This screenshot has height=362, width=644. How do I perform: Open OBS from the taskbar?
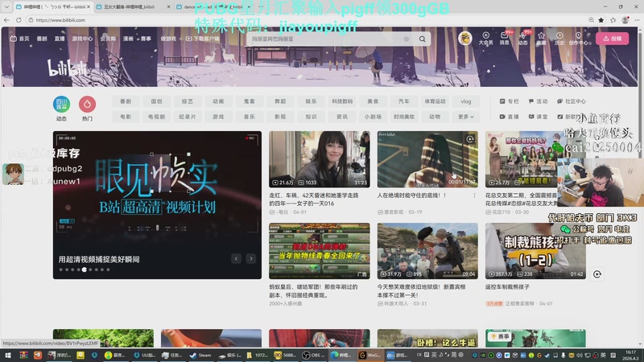coord(312,355)
